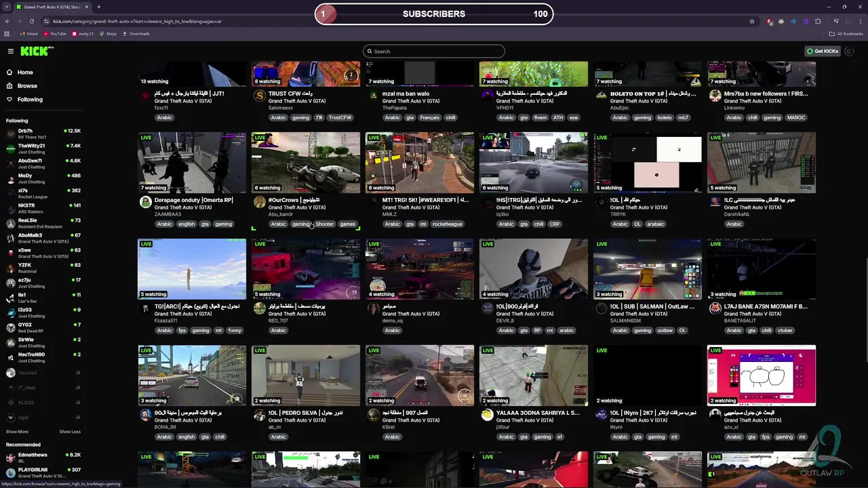
Task: Click username 'ThePapata' under stream
Action: (395, 108)
